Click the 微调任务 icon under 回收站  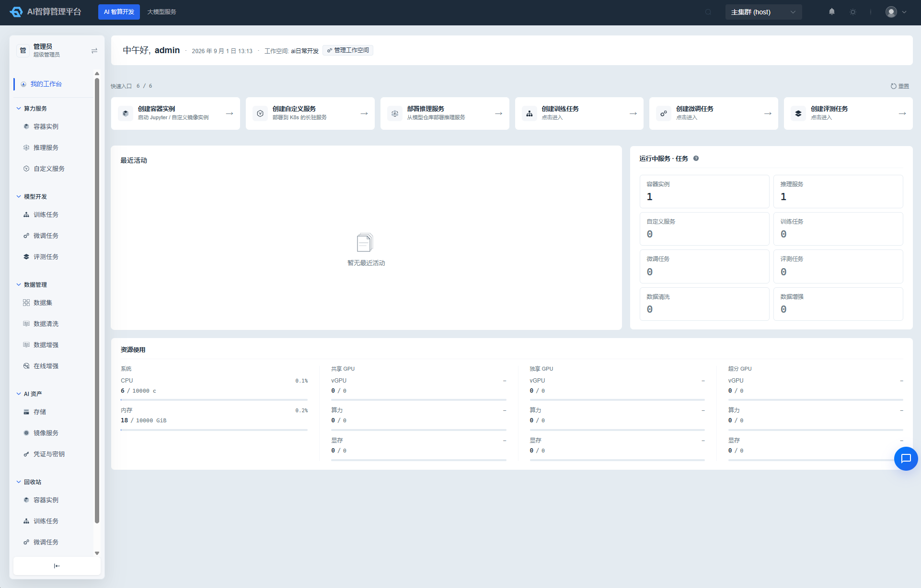[x=26, y=542]
